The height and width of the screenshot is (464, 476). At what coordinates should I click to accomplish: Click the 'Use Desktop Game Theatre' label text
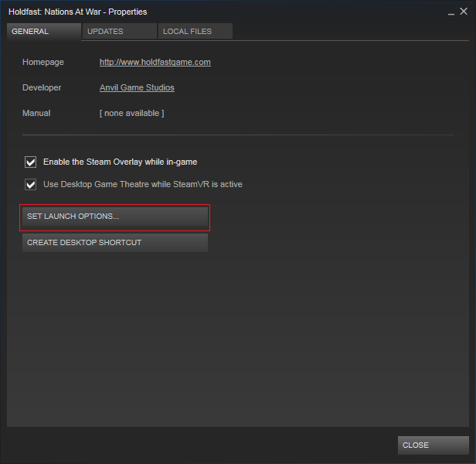pos(142,185)
